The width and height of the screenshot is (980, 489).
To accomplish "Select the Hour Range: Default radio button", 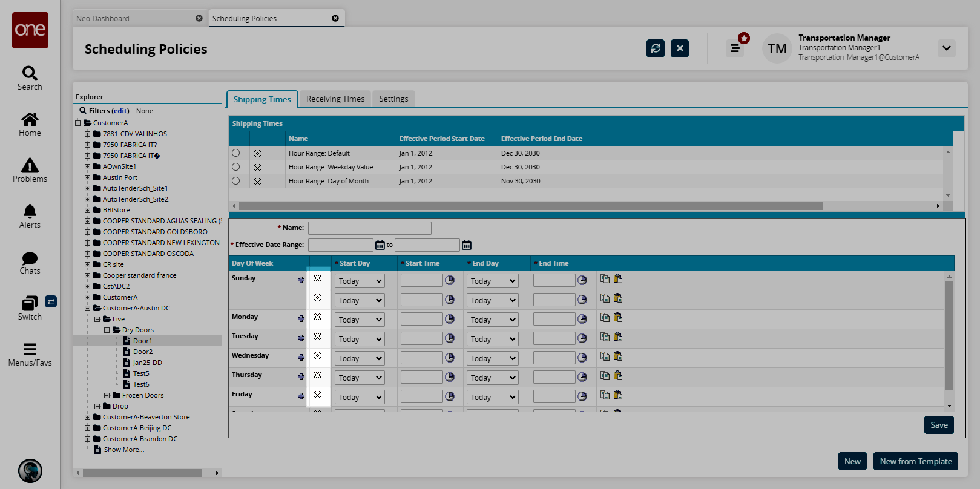I will (x=236, y=153).
